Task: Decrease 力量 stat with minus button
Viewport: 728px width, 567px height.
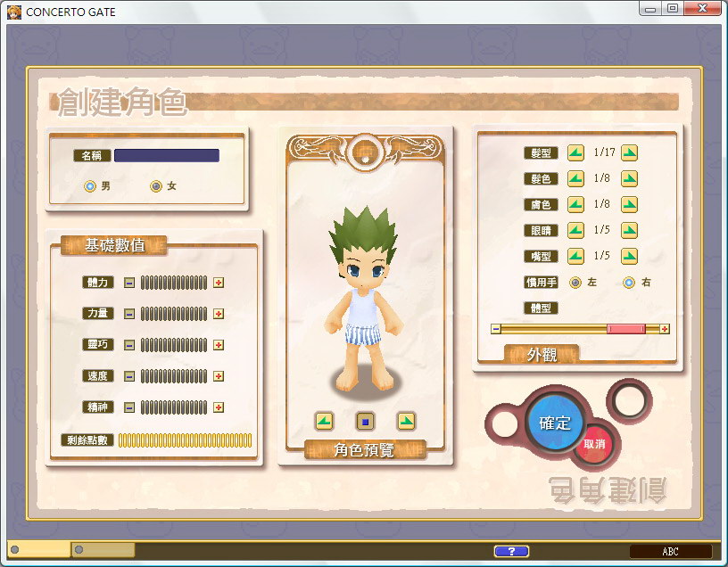Action: (x=129, y=314)
